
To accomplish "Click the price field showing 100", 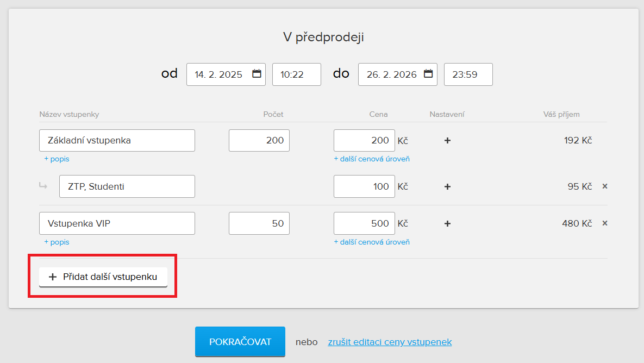I will [364, 186].
